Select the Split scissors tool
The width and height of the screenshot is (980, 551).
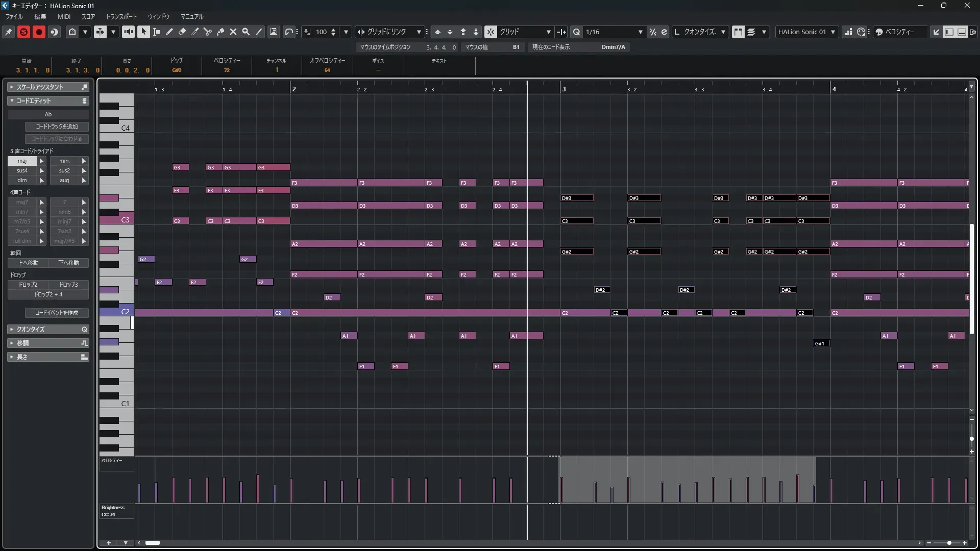(x=208, y=32)
